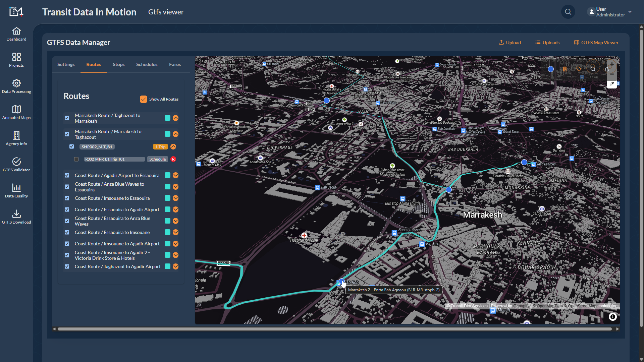Expand Coast Route Agadir Airport to Essaouira
This screenshot has height=362, width=644.
[x=175, y=175]
